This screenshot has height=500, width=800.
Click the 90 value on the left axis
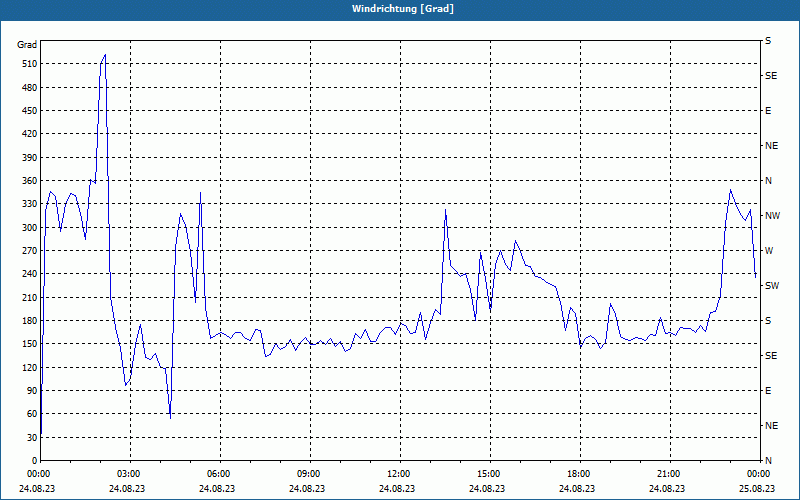coord(33,390)
